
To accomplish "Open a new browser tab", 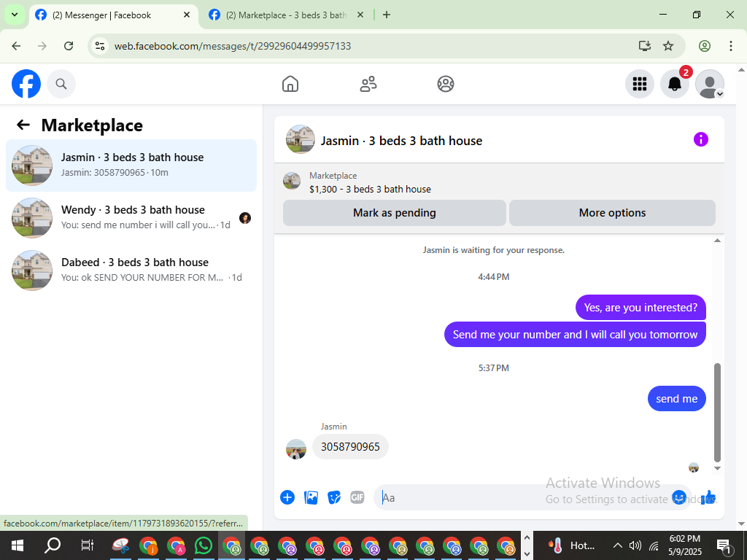I will 387,15.
